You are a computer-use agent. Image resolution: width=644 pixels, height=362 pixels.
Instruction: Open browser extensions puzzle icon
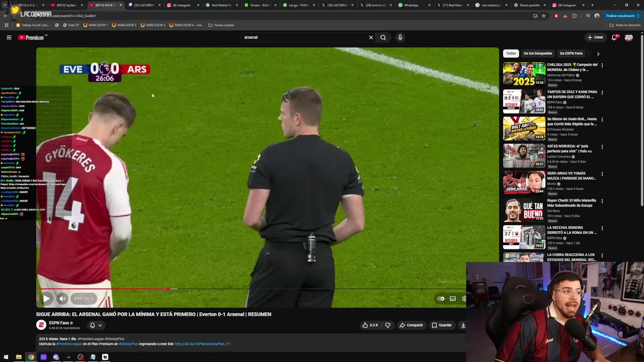click(575, 16)
